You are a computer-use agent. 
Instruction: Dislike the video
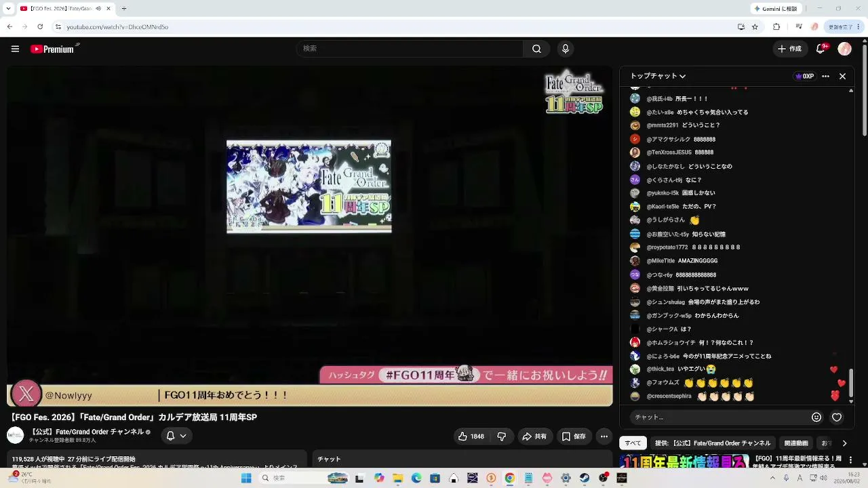(502, 436)
